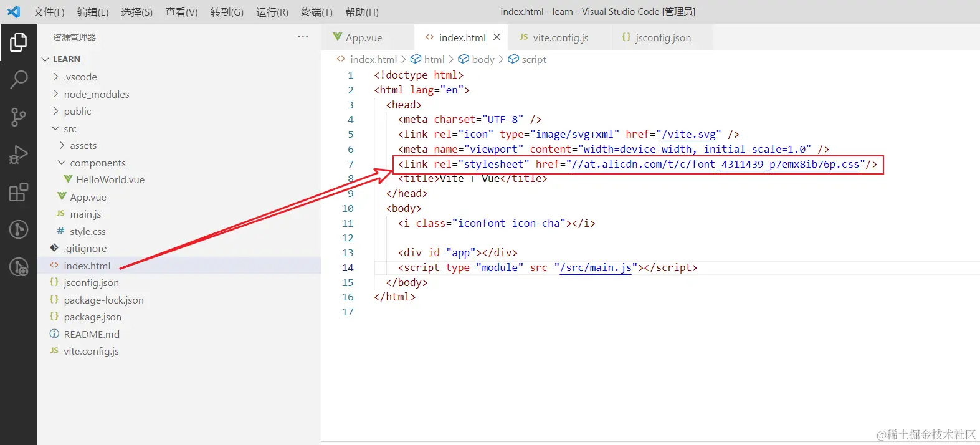Open explorer more actions ellipsis
Image resolution: width=980 pixels, height=445 pixels.
(x=303, y=37)
